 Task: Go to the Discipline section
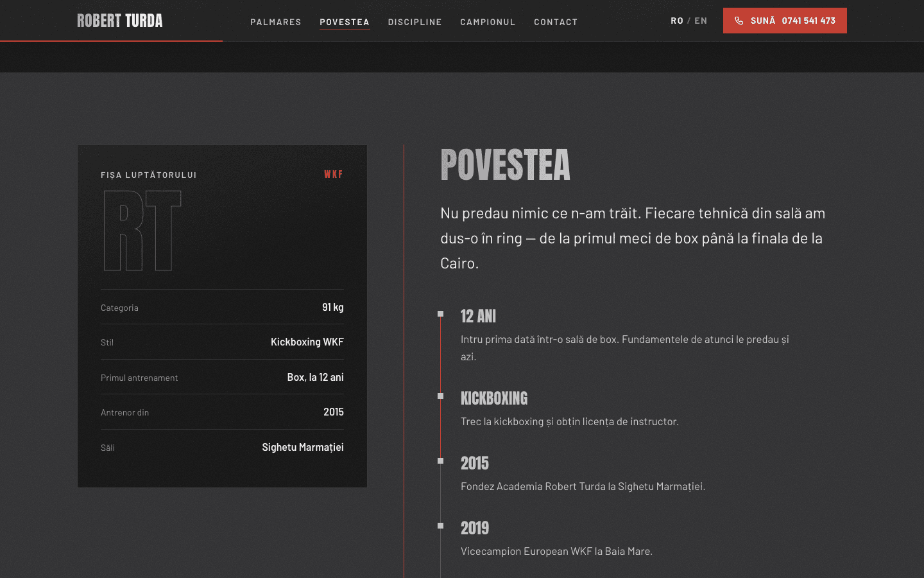tap(415, 22)
